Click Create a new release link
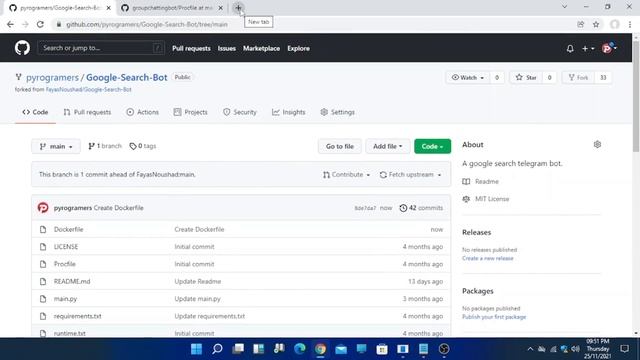 coord(488,258)
